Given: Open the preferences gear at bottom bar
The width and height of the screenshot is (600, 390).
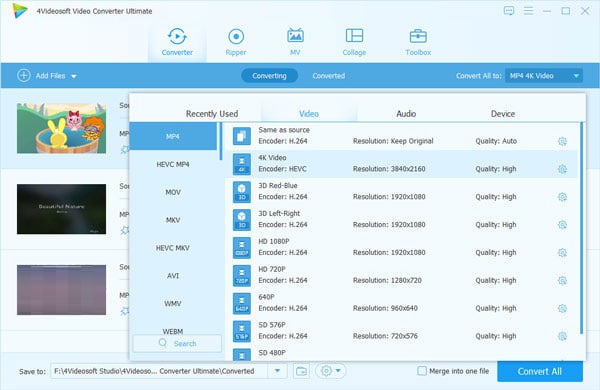Looking at the screenshot, I should pyautogui.click(x=326, y=371).
